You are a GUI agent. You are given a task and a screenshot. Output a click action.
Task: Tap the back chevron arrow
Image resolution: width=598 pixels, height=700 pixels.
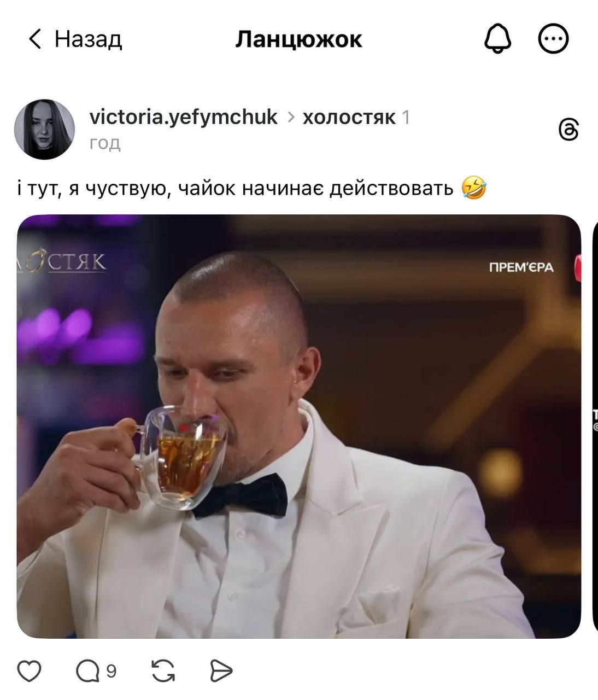tap(35, 39)
